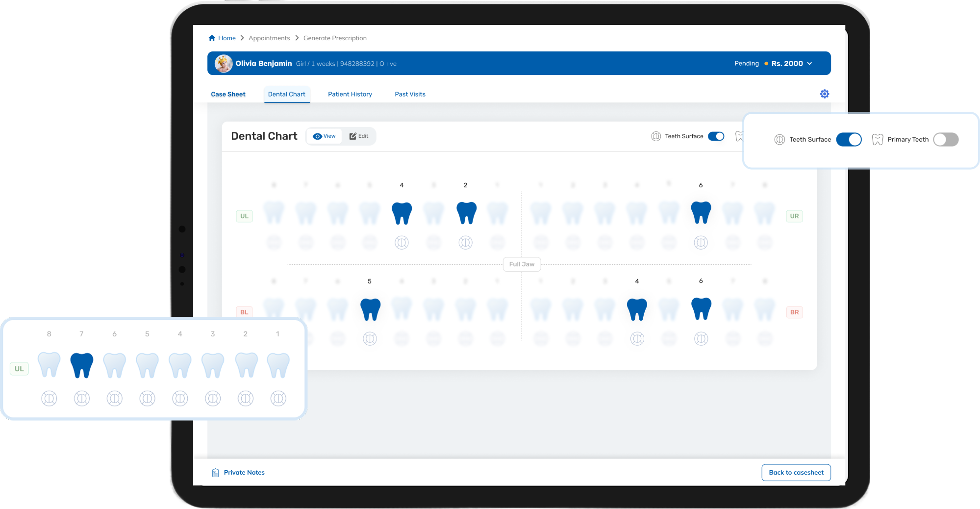Select the highlighted tooth 4 in the upper left
980x509 pixels.
[x=402, y=213]
